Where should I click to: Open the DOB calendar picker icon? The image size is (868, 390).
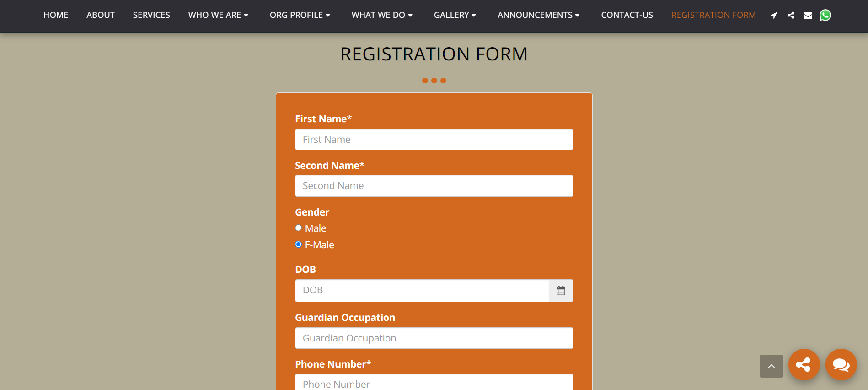pos(561,291)
